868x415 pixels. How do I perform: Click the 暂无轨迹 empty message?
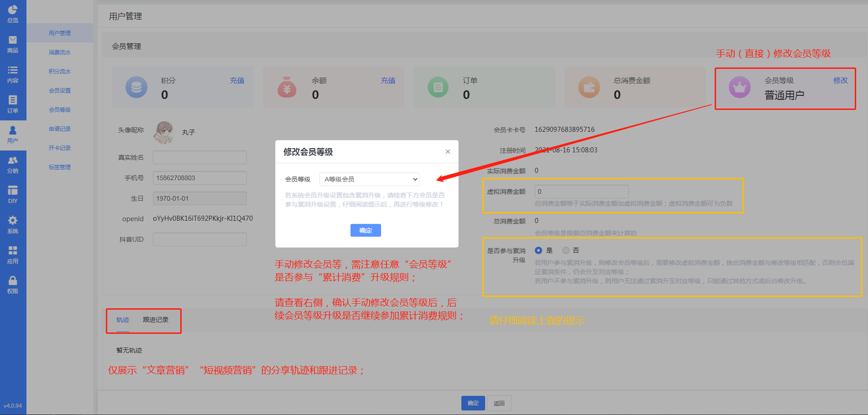(129, 350)
